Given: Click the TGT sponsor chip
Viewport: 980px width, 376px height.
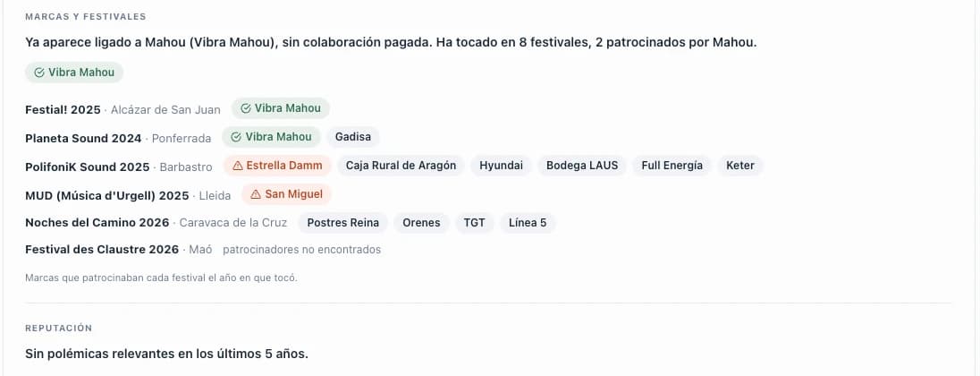Looking at the screenshot, I should 475,223.
